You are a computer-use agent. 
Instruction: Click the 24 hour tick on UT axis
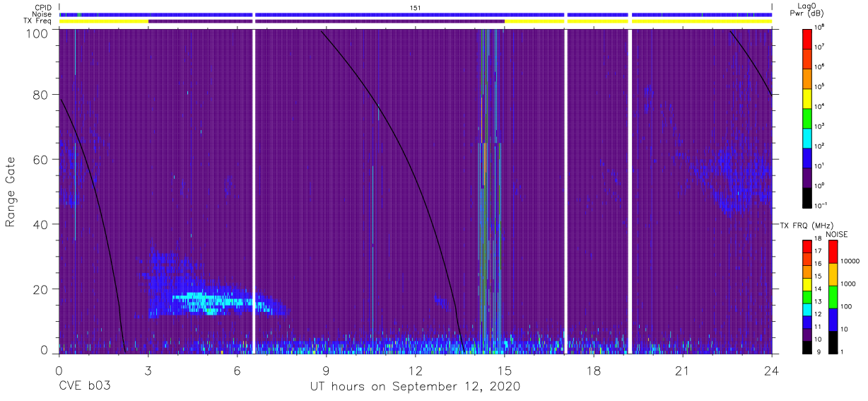772,370
